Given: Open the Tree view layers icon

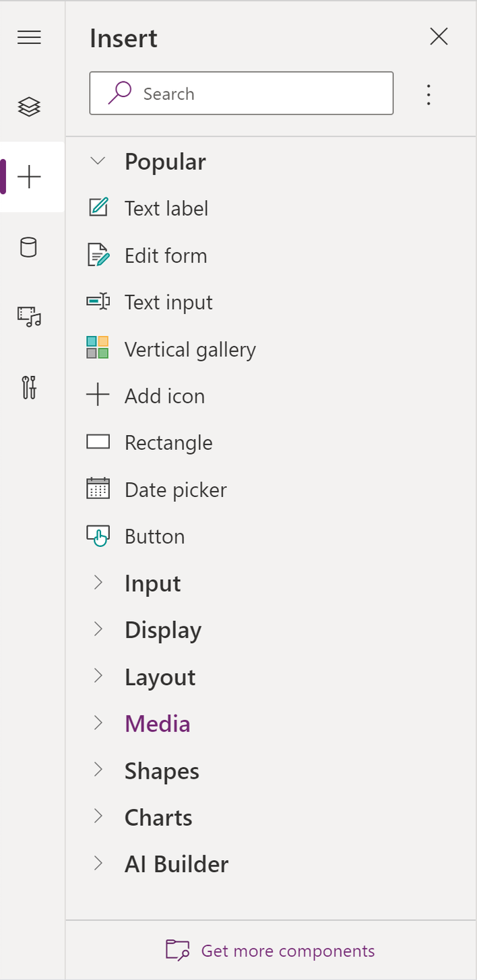Looking at the screenshot, I should [x=29, y=106].
